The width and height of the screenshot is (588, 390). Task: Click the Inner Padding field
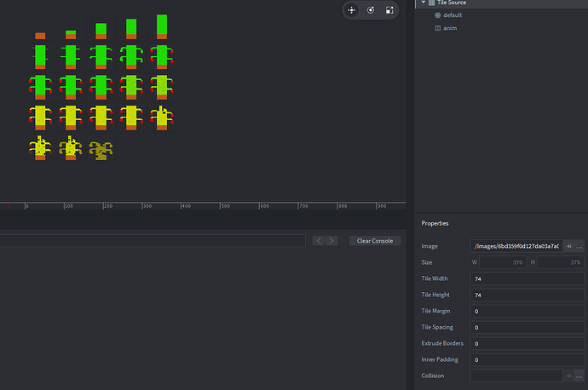point(527,359)
